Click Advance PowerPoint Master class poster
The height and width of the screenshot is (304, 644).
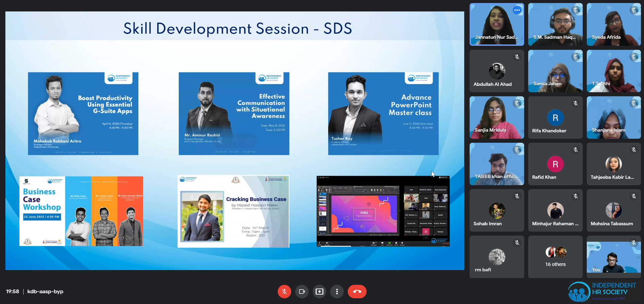pyautogui.click(x=383, y=113)
